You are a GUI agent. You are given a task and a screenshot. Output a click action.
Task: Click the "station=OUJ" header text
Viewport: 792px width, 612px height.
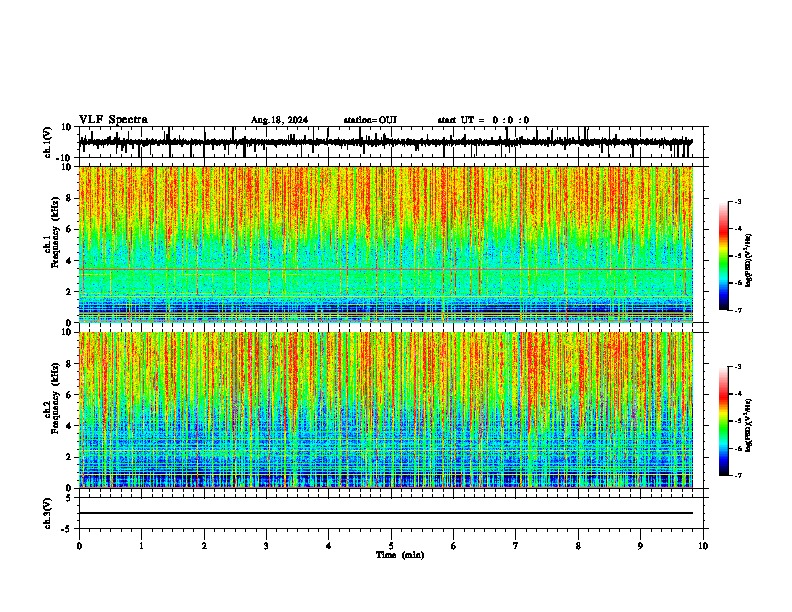point(370,120)
